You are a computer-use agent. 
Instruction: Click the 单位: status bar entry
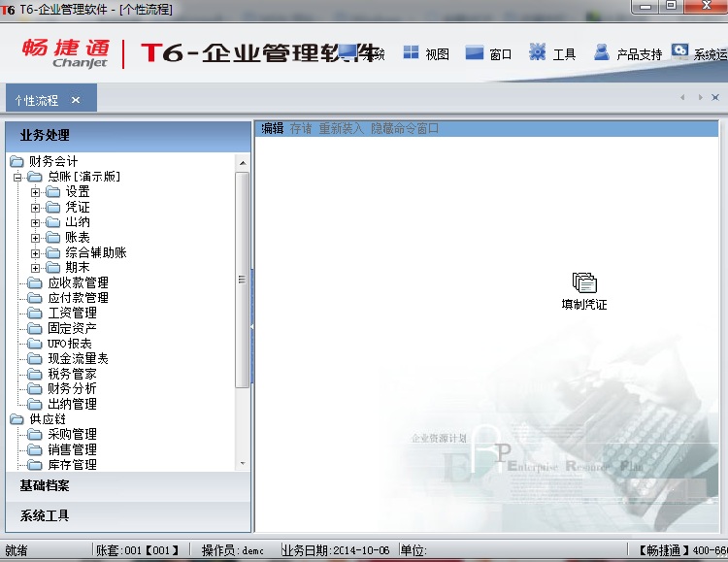click(x=414, y=551)
